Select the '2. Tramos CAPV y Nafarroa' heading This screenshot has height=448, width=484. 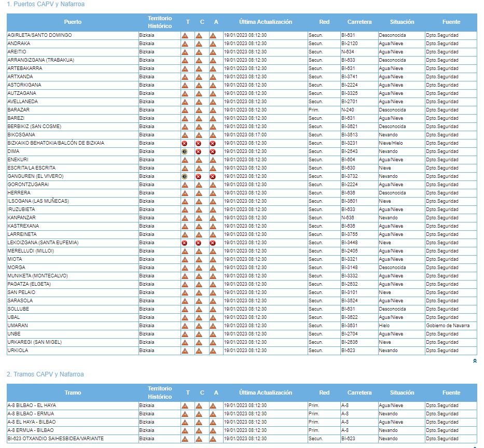point(45,374)
